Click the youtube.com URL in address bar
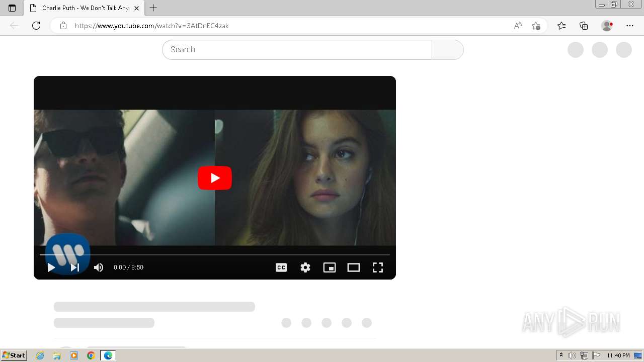 pos(151,26)
